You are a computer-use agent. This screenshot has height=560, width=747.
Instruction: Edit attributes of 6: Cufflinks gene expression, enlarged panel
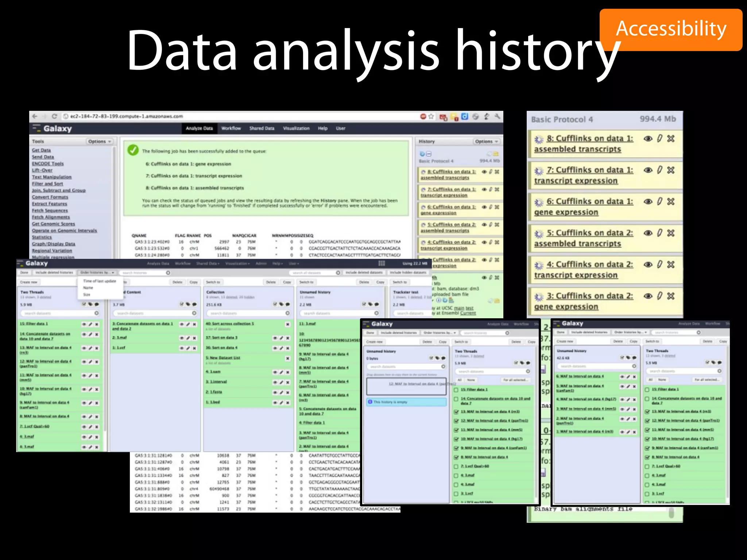click(x=659, y=202)
